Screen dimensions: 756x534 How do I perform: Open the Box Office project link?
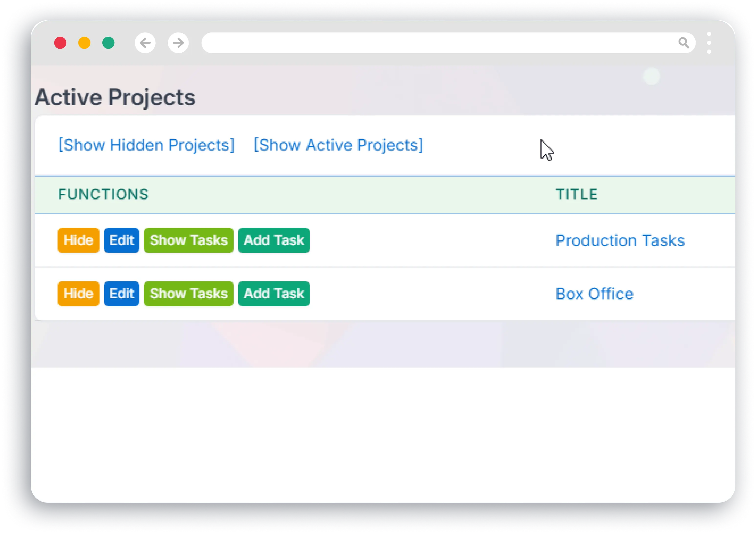[x=594, y=294]
